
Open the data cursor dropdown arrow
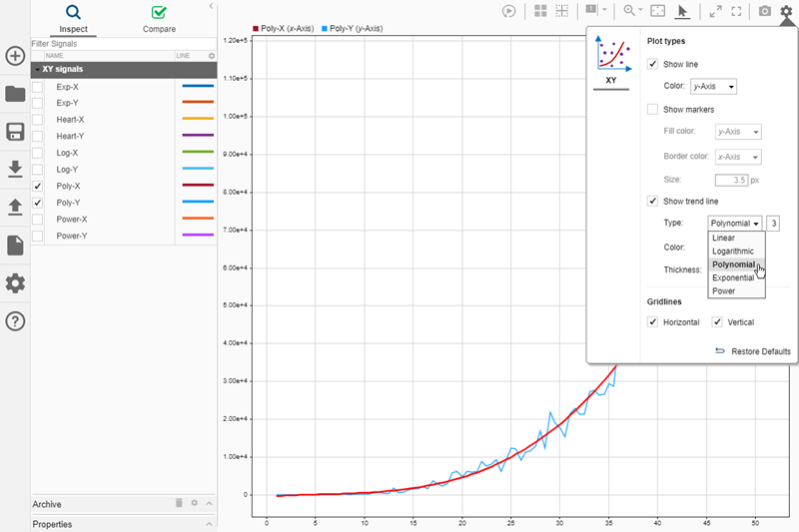(x=604, y=9)
